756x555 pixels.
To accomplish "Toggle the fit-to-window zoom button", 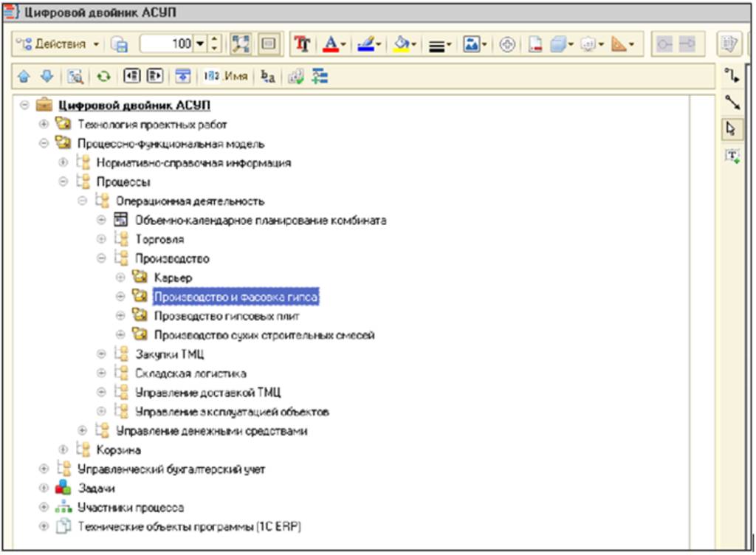I will (x=241, y=44).
